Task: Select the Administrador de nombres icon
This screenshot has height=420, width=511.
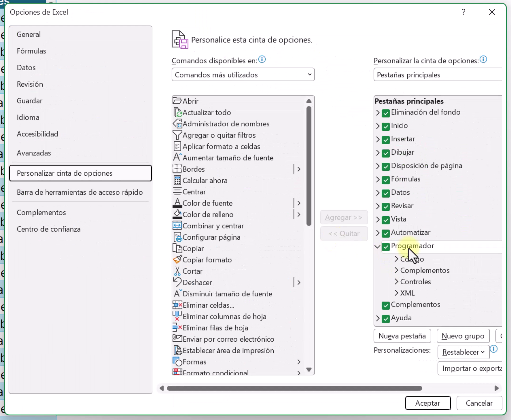Action: click(x=178, y=124)
